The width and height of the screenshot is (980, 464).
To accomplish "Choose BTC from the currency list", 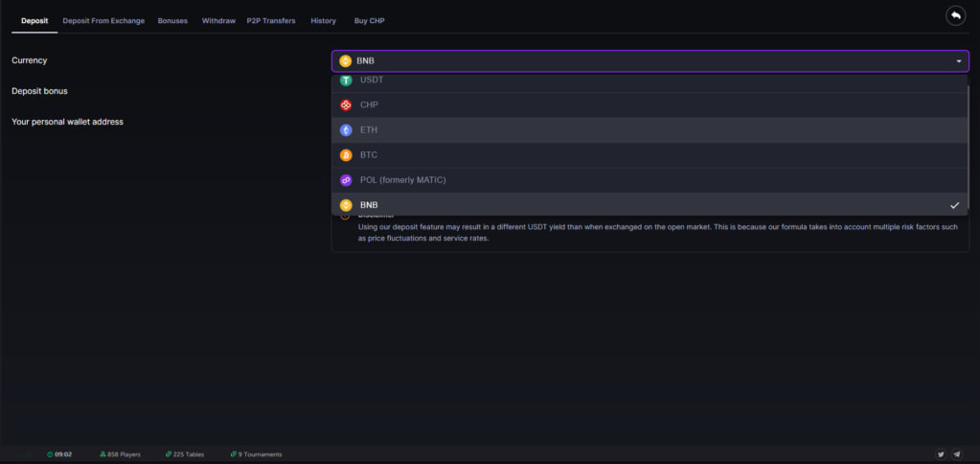I will point(649,155).
